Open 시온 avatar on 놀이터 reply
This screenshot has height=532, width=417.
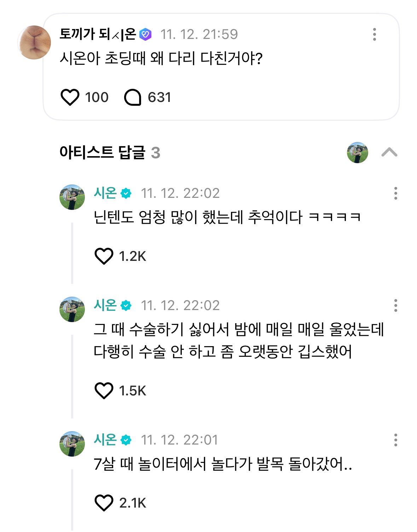[72, 444]
